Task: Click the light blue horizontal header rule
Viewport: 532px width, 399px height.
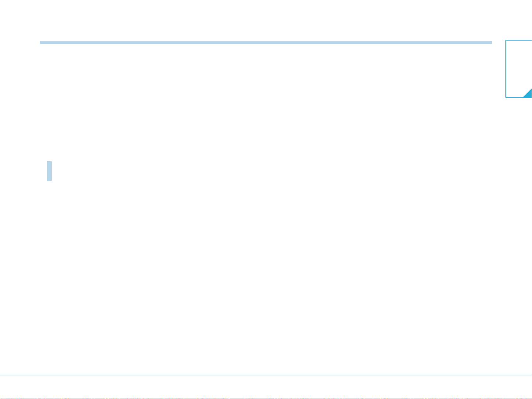Action: [266, 43]
